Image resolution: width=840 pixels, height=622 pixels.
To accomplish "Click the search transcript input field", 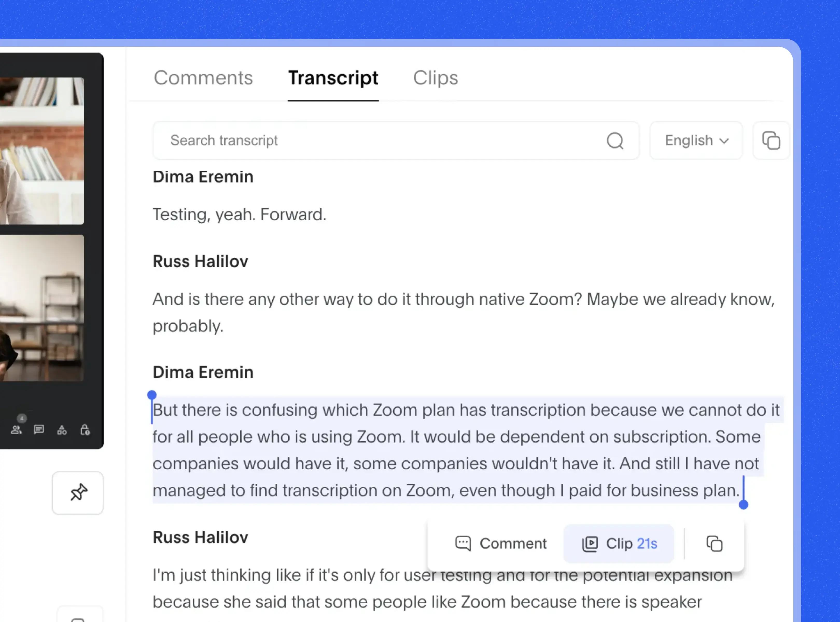I will click(395, 140).
